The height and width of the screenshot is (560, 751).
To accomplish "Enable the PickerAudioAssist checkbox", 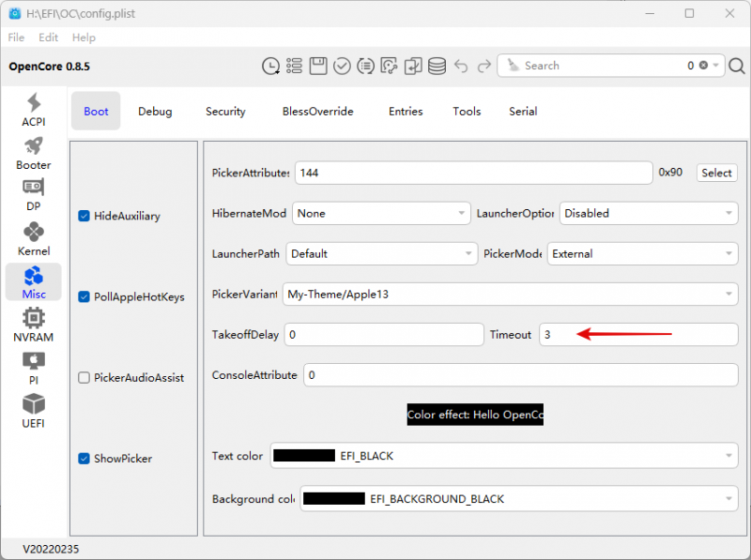I will click(x=84, y=378).
